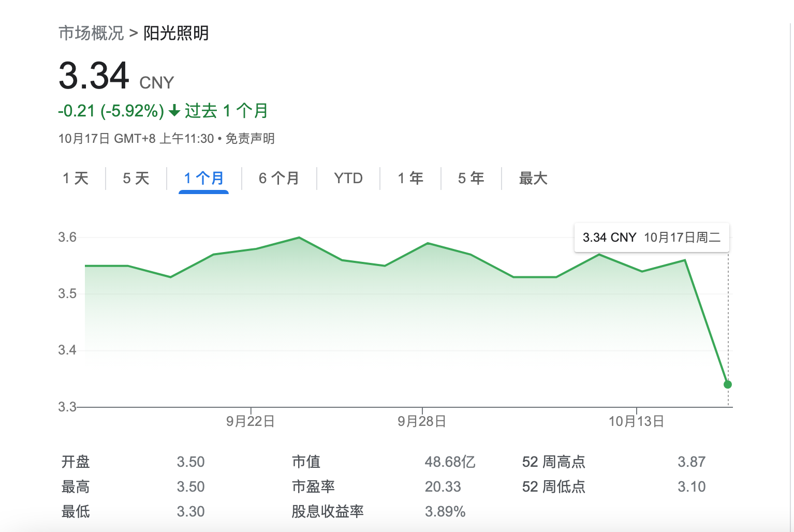Click the 9月28日 axis date label
794x532 pixels.
click(x=422, y=421)
